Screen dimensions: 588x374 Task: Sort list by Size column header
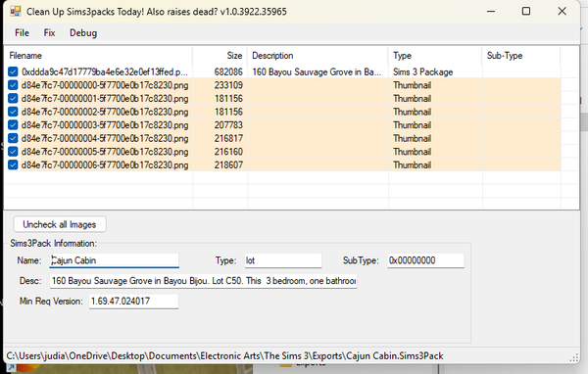[220, 56]
